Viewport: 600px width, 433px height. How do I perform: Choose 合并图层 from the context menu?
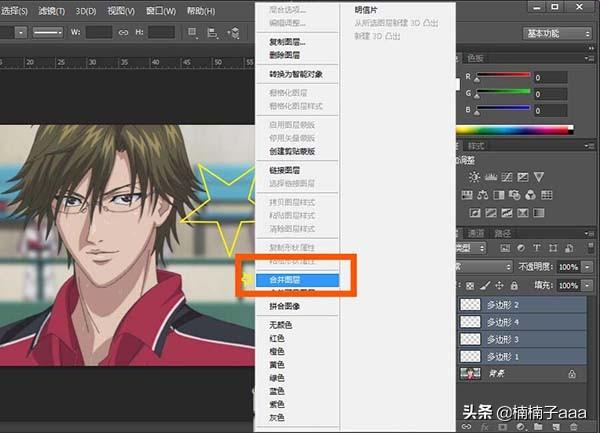(289, 282)
